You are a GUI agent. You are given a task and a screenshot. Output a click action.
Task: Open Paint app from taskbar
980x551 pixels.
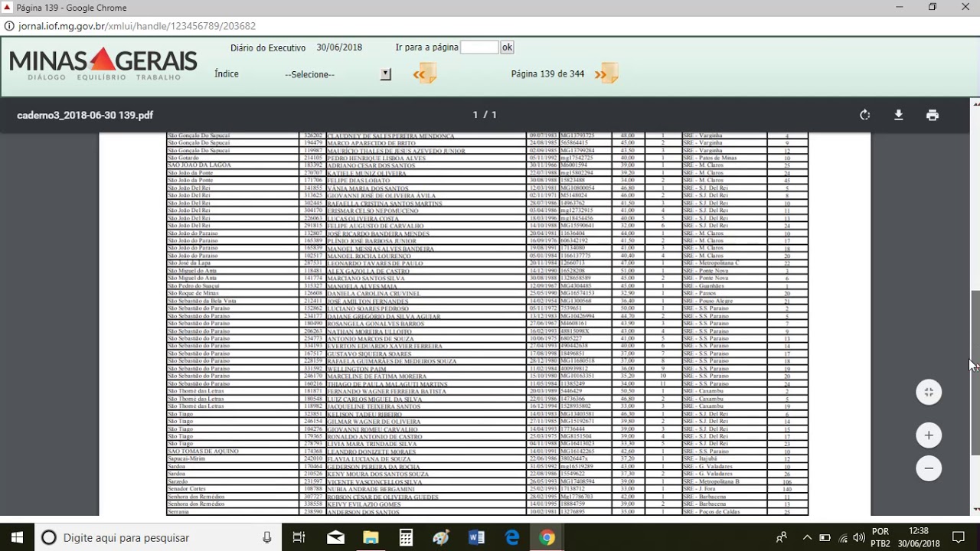(x=441, y=538)
